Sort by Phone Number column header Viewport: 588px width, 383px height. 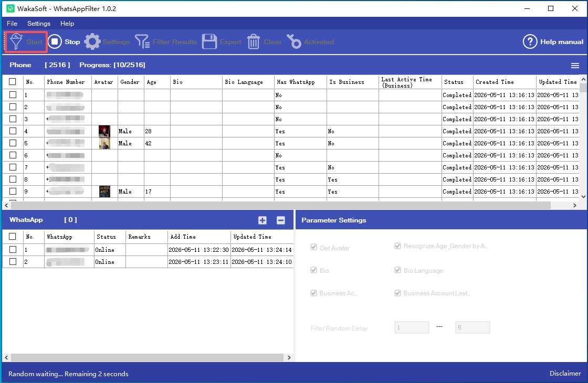(66, 82)
